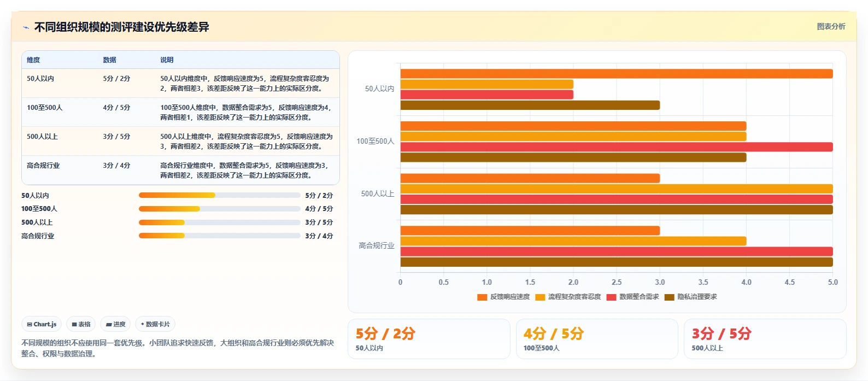Click the 进度 tag chip
The image size is (868, 381).
pyautogui.click(x=115, y=324)
